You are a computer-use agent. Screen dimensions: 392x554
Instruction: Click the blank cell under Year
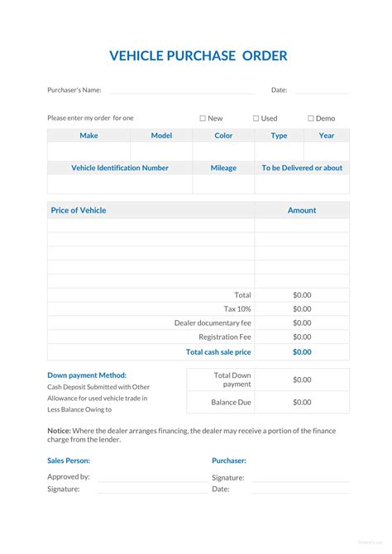327,151
